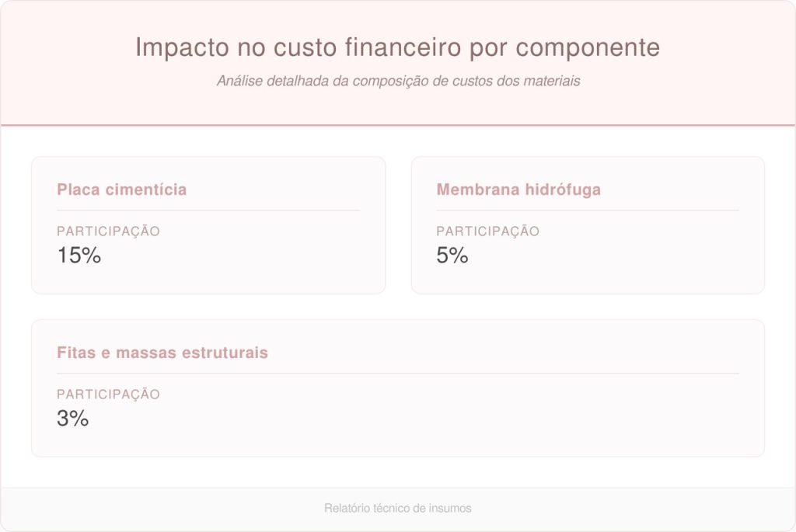Image resolution: width=796 pixels, height=532 pixels.
Task: Click the divider line in Membrana hidrófuga card
Action: pos(588,210)
